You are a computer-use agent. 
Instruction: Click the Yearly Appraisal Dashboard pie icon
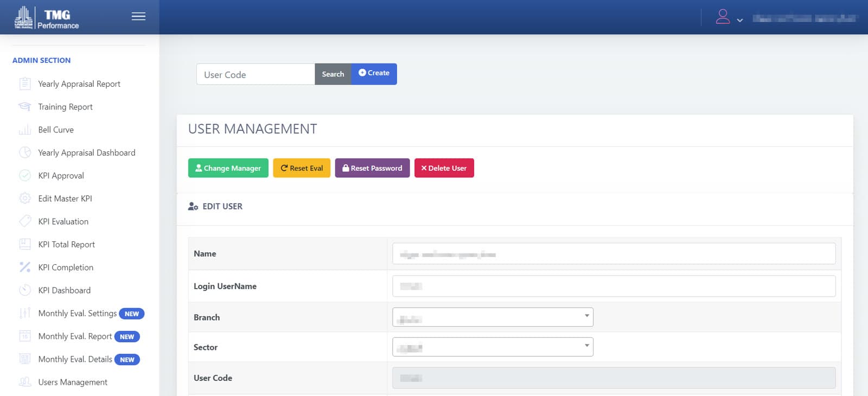coord(25,152)
